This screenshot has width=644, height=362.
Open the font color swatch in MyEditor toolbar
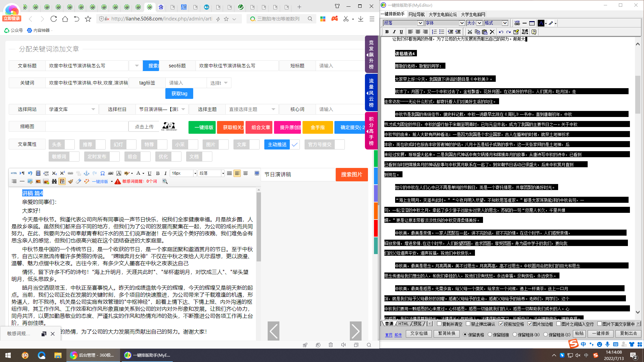click(x=541, y=23)
